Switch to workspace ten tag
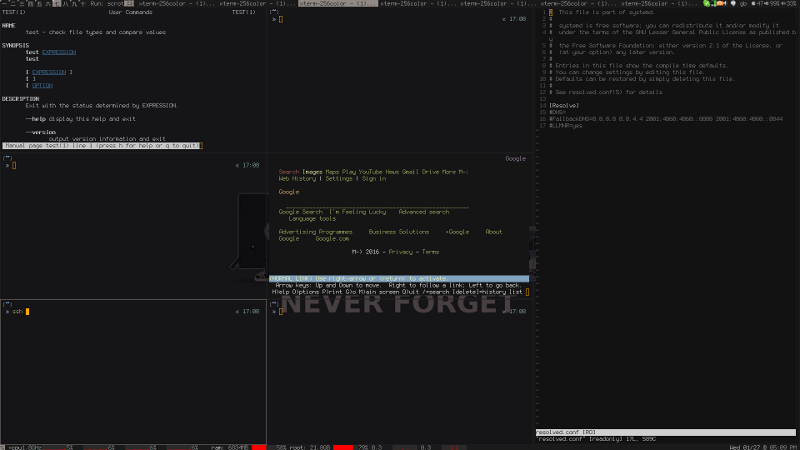Image resolution: width=800 pixels, height=450 pixels. coord(82,3)
